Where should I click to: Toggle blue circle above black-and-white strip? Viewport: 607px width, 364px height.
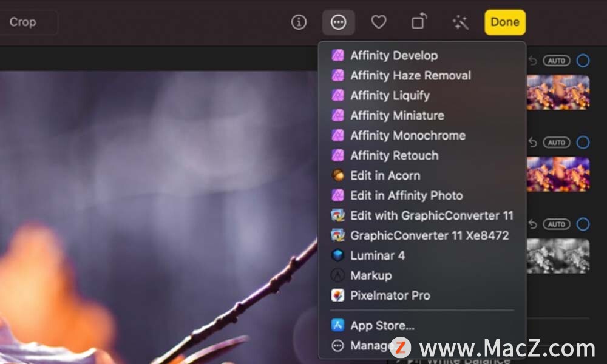[583, 224]
